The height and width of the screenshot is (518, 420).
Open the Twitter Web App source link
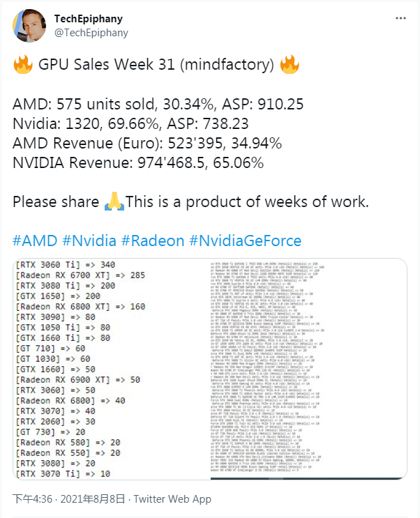pos(172,498)
